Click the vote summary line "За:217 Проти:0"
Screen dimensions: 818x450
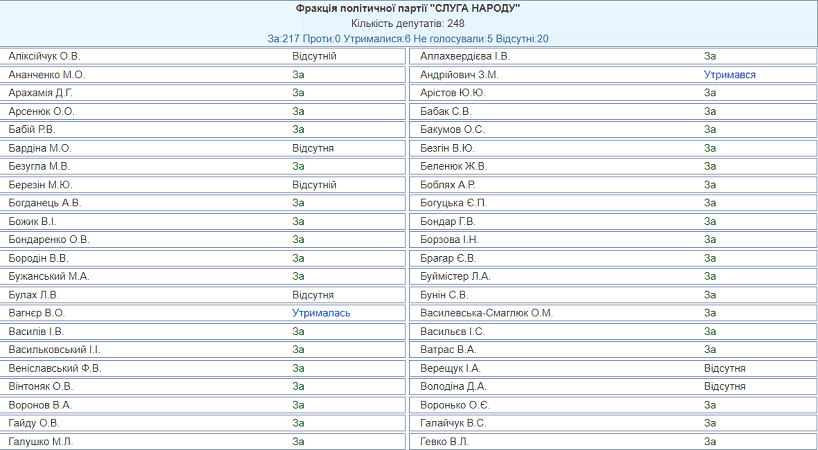304,39
